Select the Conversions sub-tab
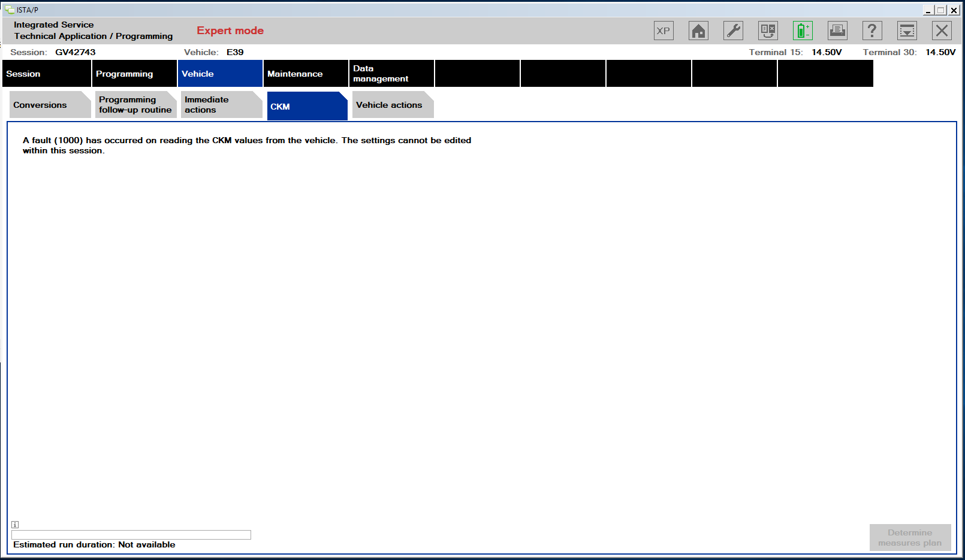The width and height of the screenshot is (965, 560). pyautogui.click(x=50, y=105)
